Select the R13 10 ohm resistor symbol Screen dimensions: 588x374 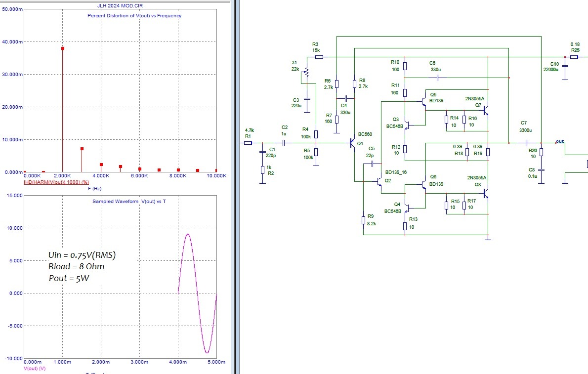point(405,226)
